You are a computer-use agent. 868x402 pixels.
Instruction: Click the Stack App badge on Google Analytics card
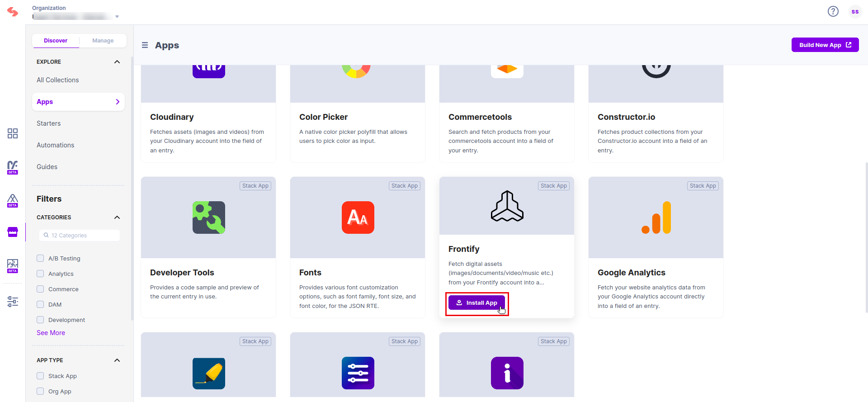coord(703,186)
